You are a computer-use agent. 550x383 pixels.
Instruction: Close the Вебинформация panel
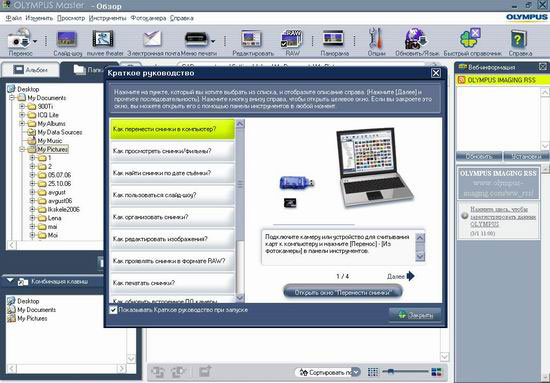pyautogui.click(x=543, y=67)
